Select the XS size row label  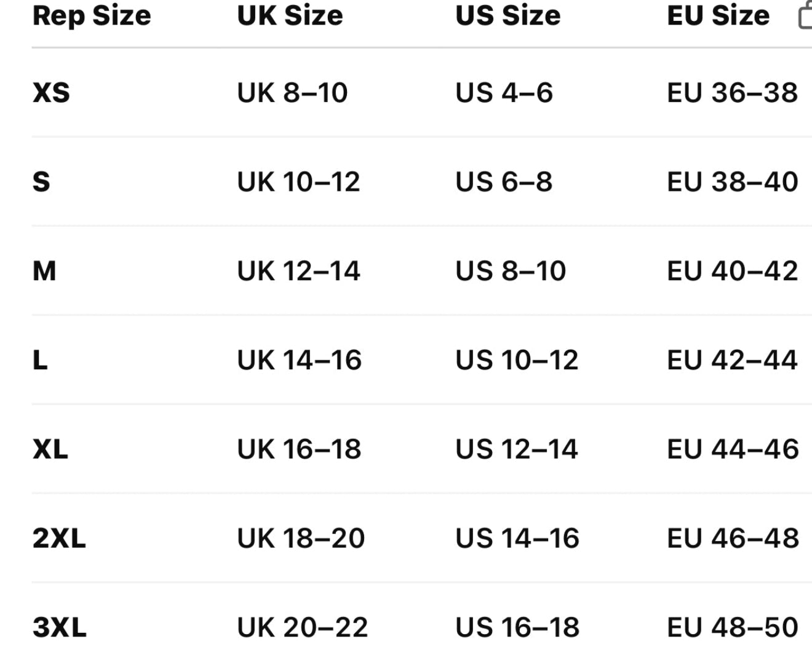pyautogui.click(x=51, y=93)
